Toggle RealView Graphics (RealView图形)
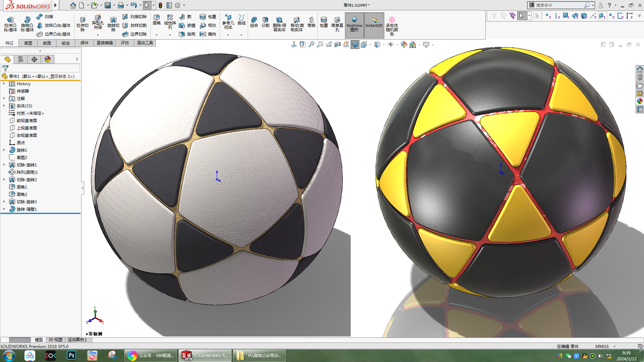 tap(354, 25)
